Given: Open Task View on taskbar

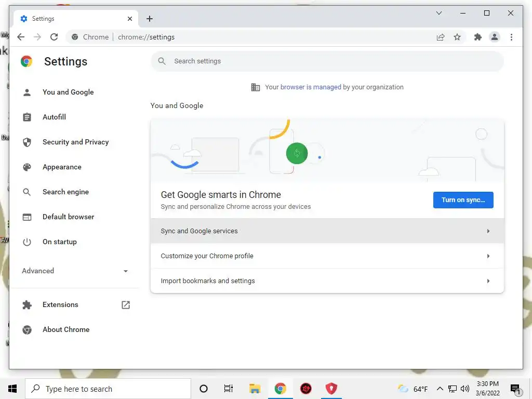Looking at the screenshot, I should [229, 389].
